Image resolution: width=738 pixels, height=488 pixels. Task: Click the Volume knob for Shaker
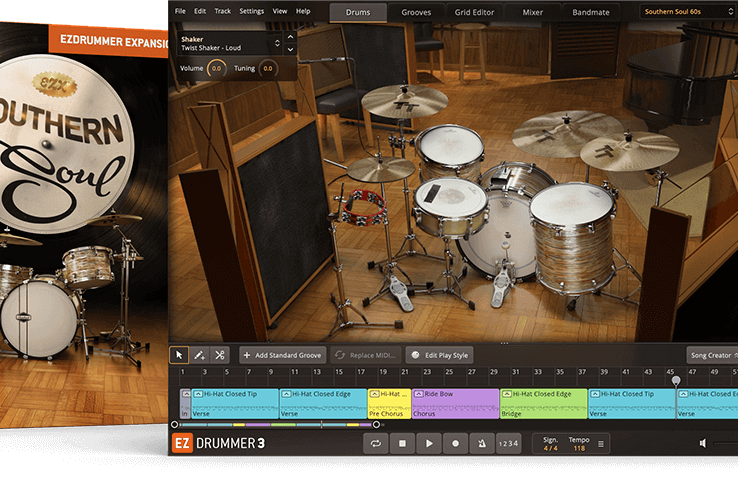click(x=217, y=69)
